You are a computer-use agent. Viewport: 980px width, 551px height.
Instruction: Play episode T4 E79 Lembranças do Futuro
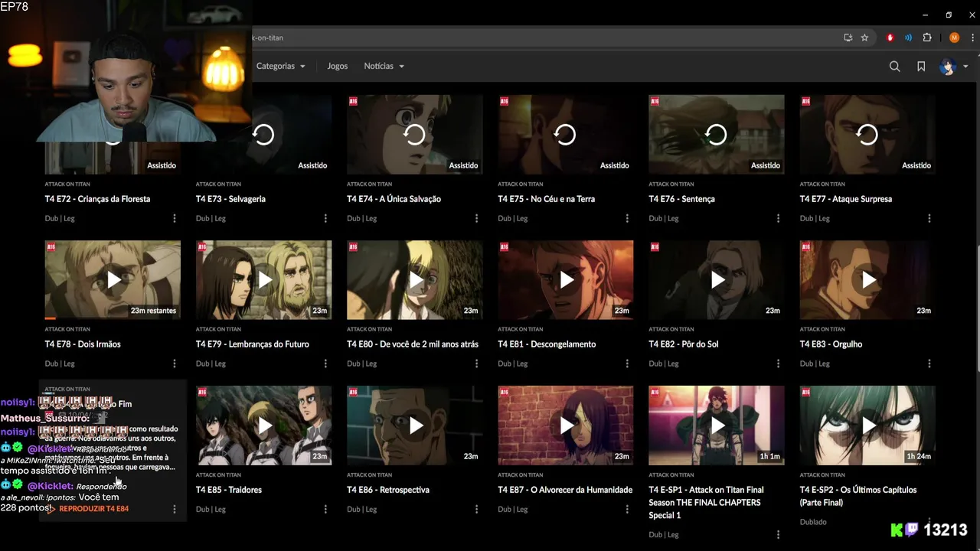point(263,280)
